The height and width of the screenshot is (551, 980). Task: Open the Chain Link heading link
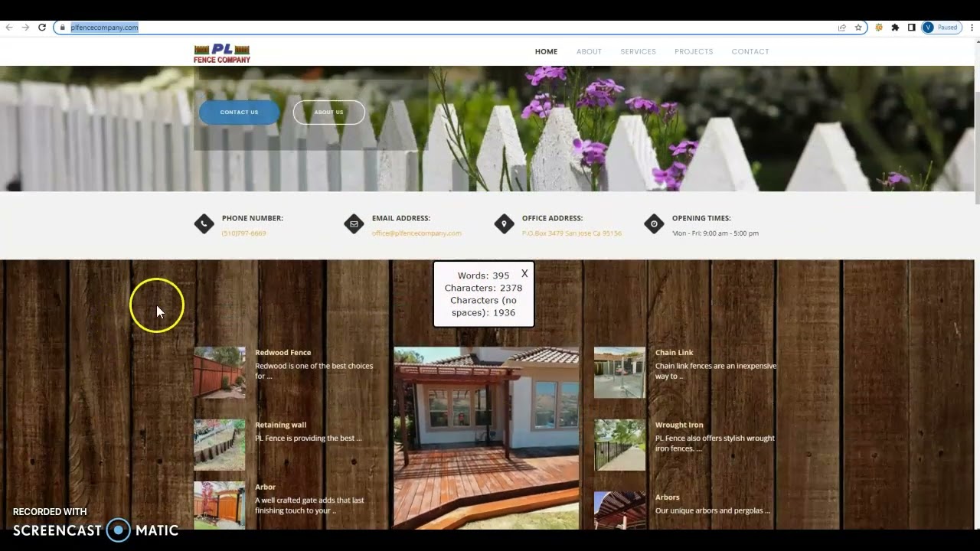pyautogui.click(x=674, y=353)
